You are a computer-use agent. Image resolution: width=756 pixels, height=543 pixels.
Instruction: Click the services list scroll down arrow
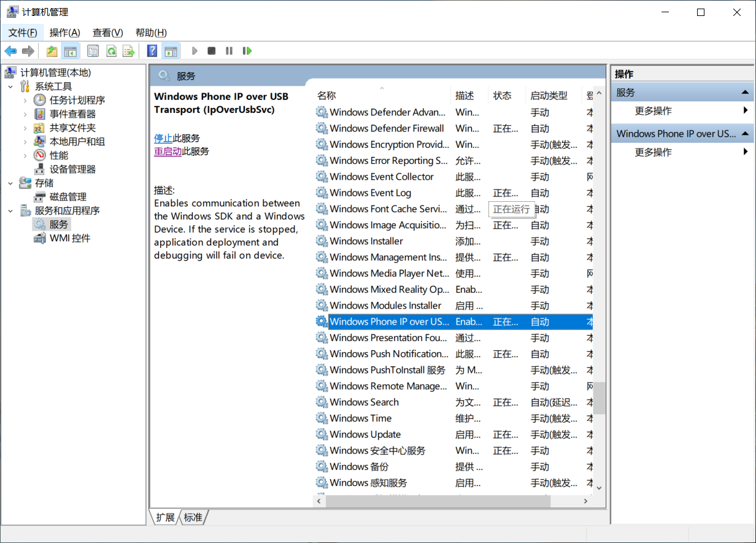pos(599,488)
